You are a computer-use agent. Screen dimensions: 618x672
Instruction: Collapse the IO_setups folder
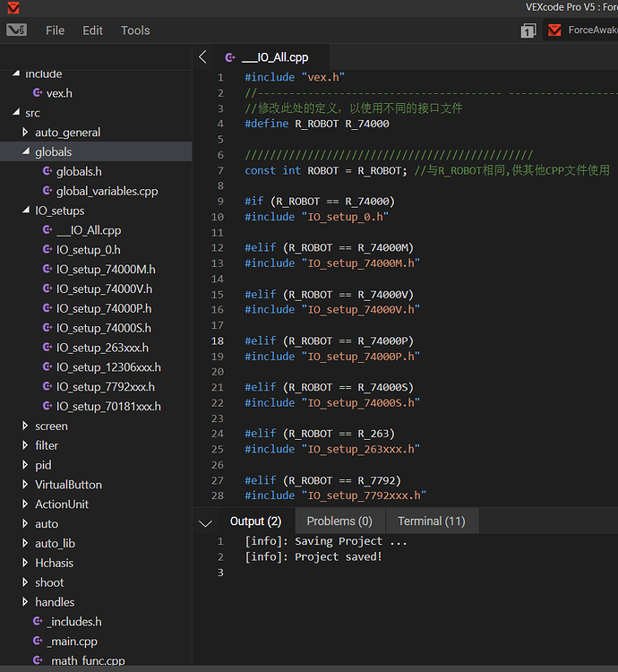coord(26,210)
